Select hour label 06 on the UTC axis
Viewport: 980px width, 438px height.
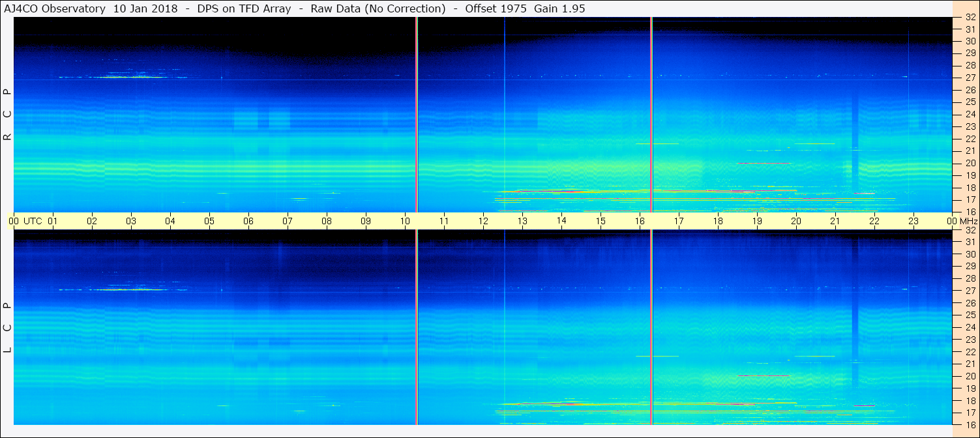tap(248, 221)
